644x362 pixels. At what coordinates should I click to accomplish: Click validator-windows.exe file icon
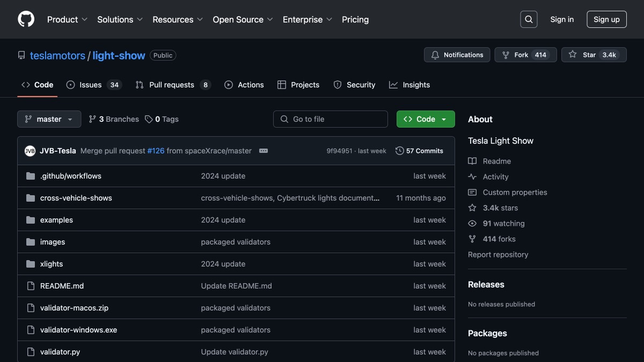31,330
